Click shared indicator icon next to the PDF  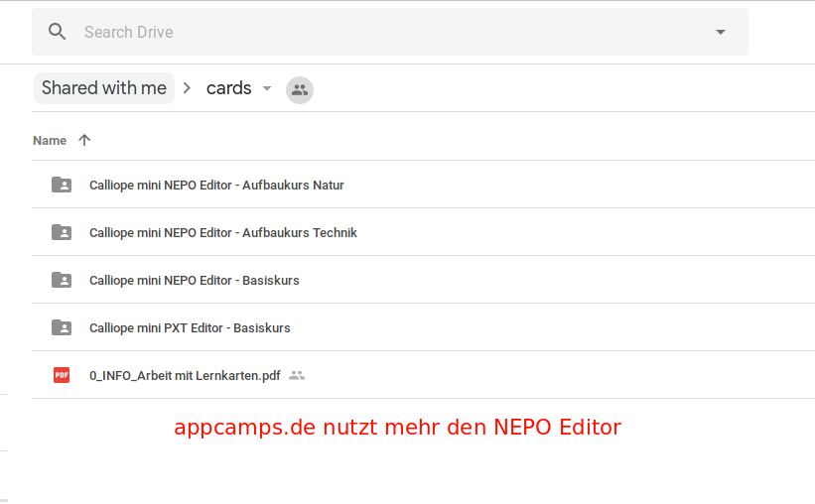296,375
